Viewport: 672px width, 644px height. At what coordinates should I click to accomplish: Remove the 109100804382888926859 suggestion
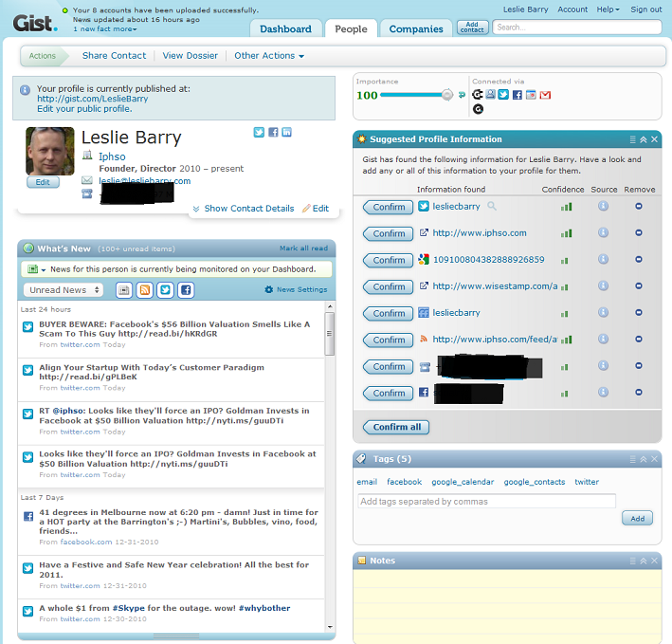pyautogui.click(x=639, y=259)
